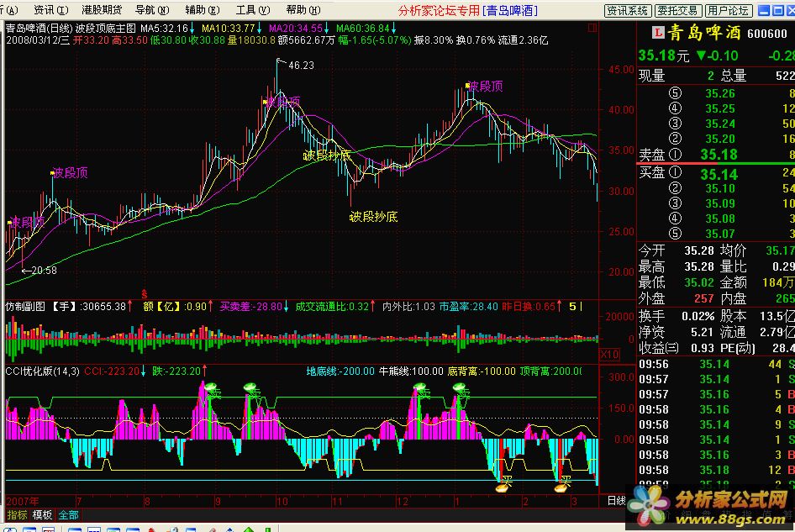Image resolution: width=795 pixels, height=532 pixels.
Task: Click the 仿制副图 indicator title
Action: click(x=25, y=306)
